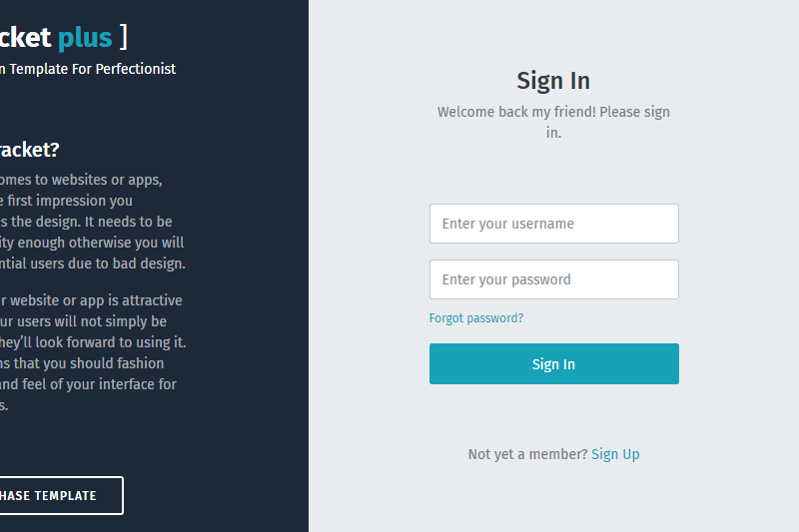Click the paragraph mentioning bad design

click(92, 222)
